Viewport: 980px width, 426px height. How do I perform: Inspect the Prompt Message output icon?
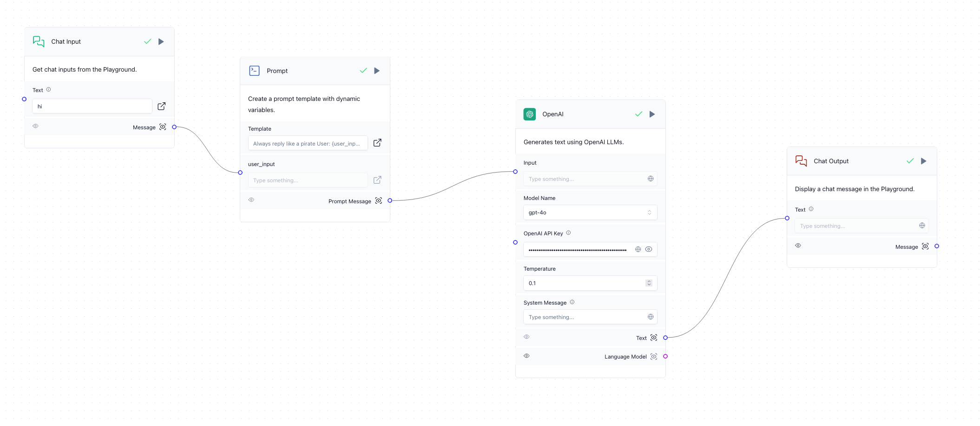click(379, 201)
